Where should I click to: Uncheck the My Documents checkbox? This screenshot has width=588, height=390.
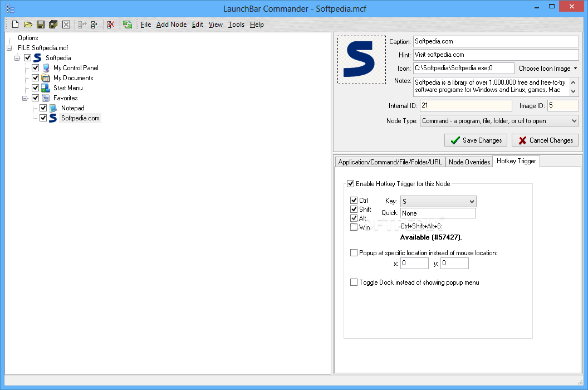pyautogui.click(x=36, y=77)
